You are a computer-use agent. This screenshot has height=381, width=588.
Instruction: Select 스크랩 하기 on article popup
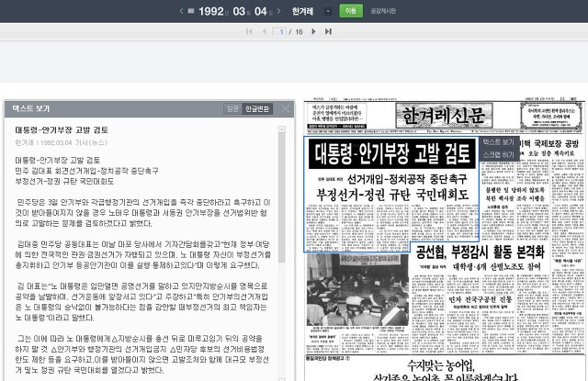(498, 154)
